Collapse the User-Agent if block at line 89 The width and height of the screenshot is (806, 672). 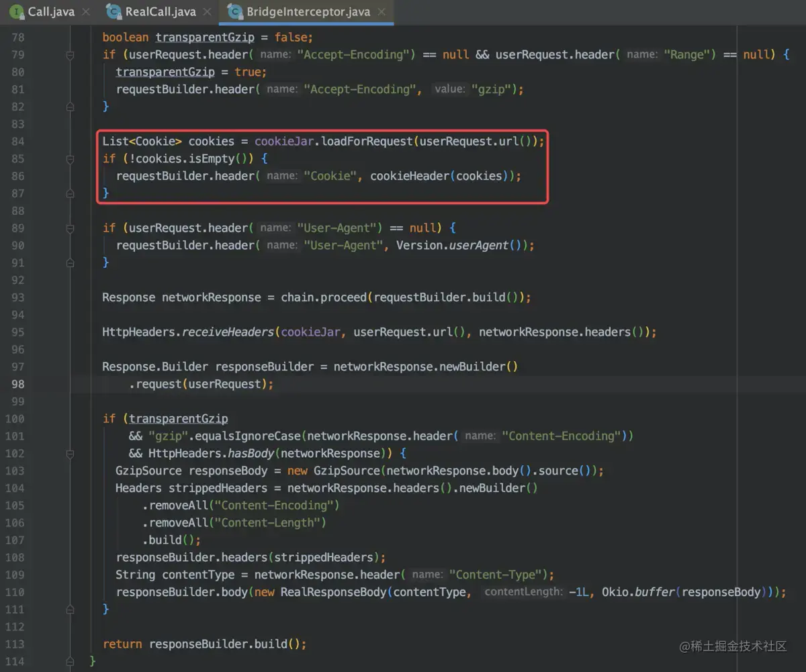70,228
